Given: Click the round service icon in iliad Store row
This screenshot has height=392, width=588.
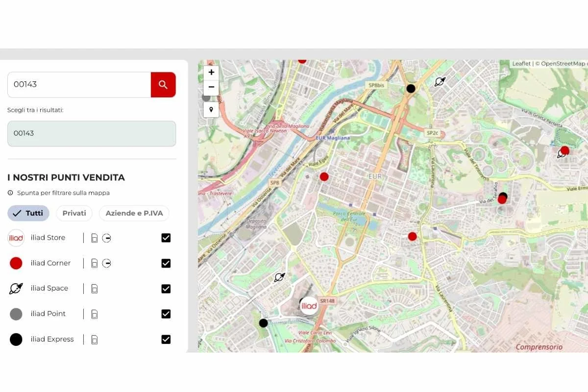Looking at the screenshot, I should coord(107,238).
